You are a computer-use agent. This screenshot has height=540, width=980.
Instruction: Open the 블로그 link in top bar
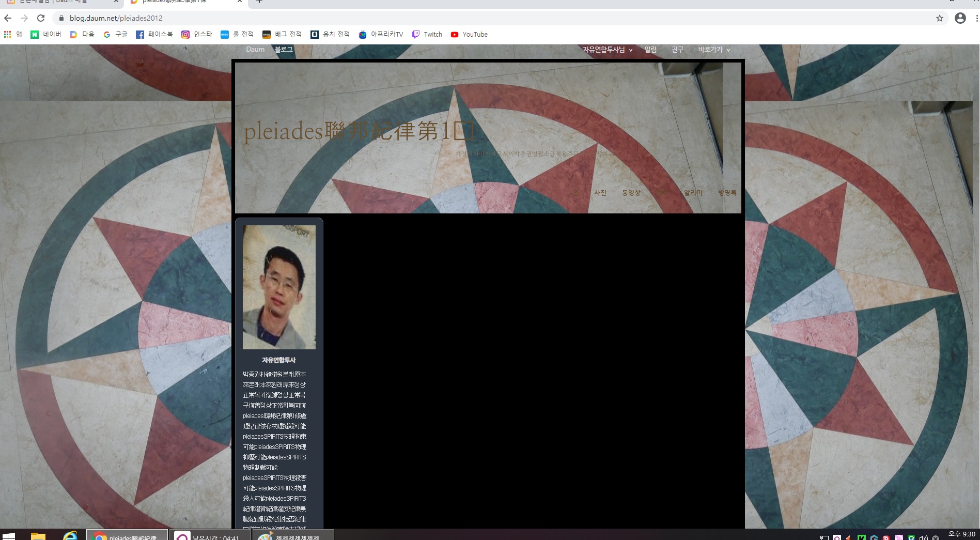tap(284, 50)
